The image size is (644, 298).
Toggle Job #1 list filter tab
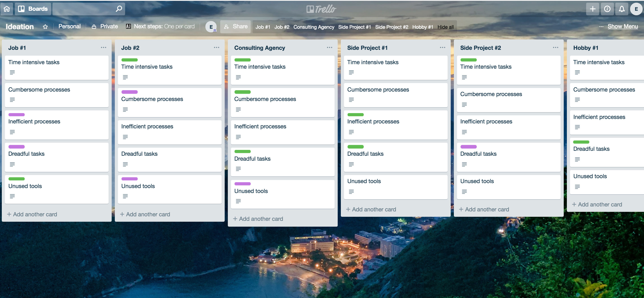pyautogui.click(x=263, y=27)
